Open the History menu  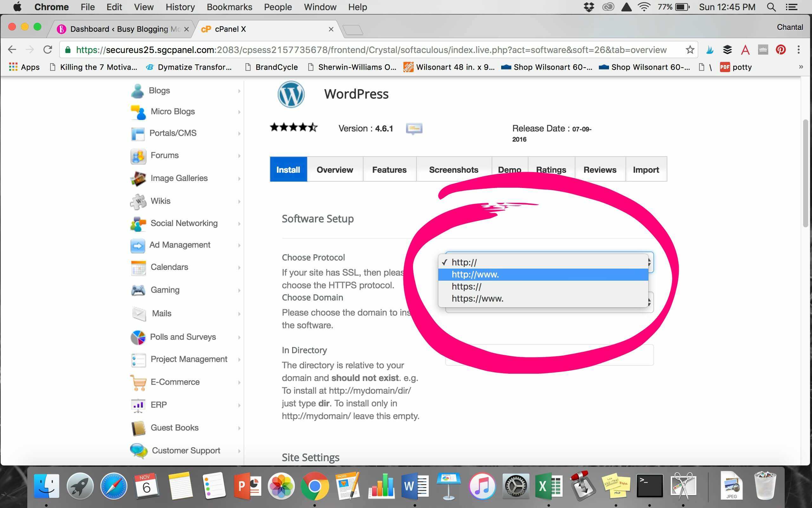tap(180, 7)
